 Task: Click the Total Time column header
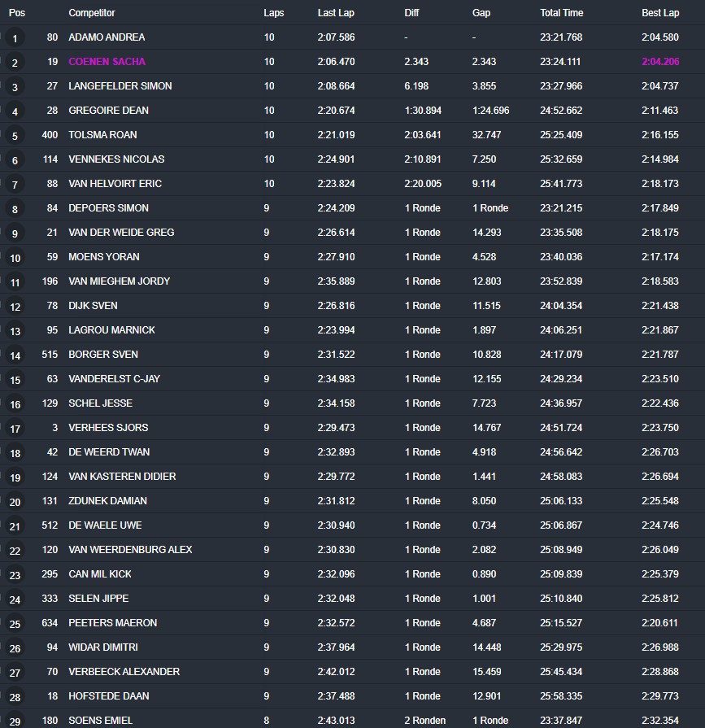click(561, 13)
